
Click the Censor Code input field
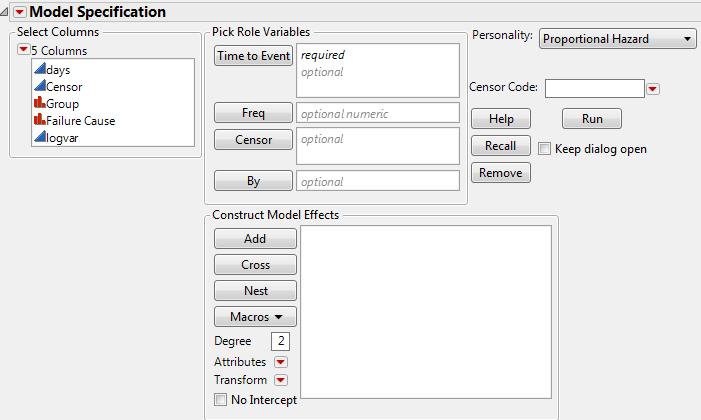tap(594, 88)
